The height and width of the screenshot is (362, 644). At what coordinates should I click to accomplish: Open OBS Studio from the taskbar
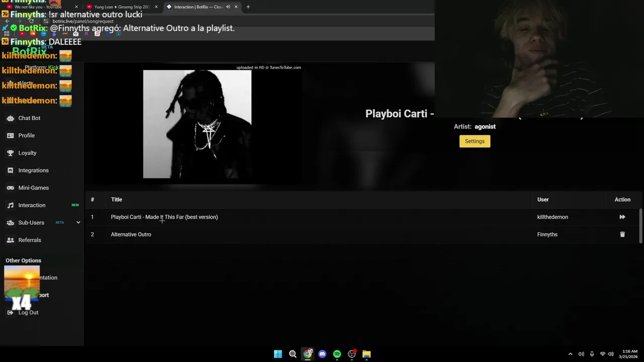352,354
